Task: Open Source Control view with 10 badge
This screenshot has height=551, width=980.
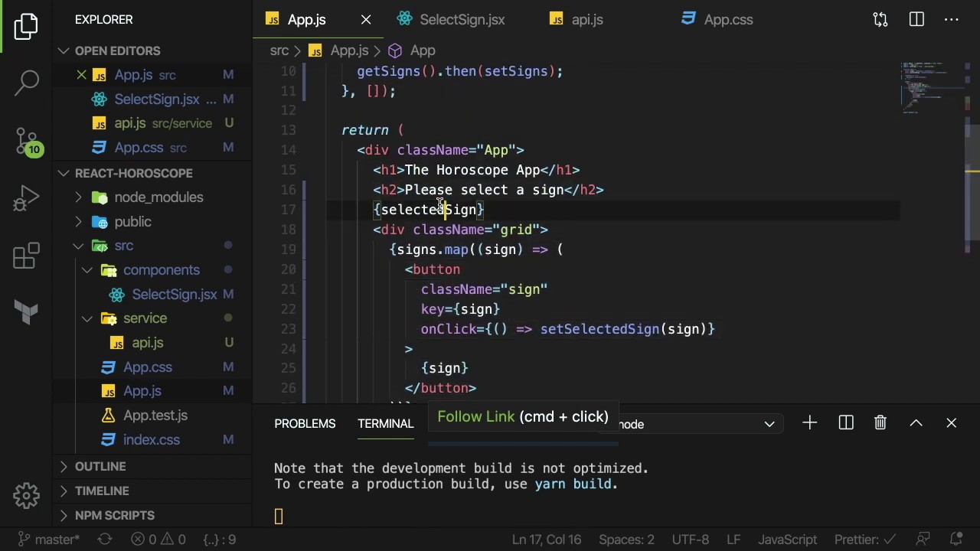Action: coord(27,141)
